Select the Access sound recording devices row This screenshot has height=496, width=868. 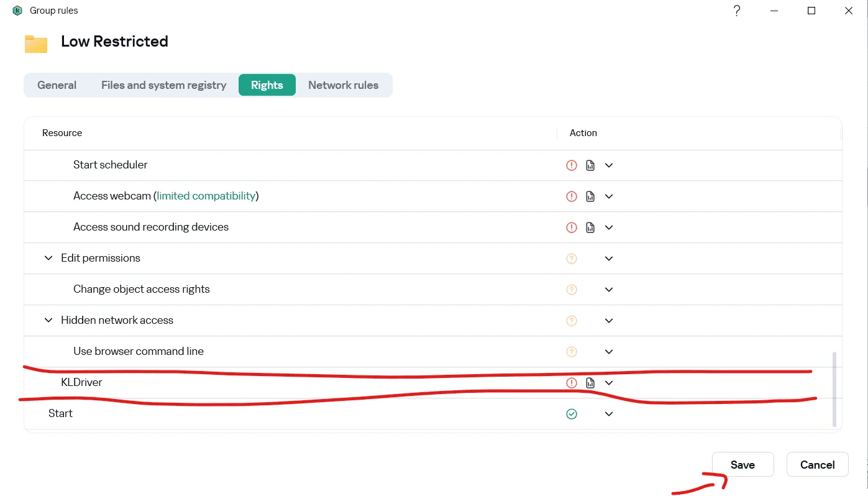tap(433, 227)
